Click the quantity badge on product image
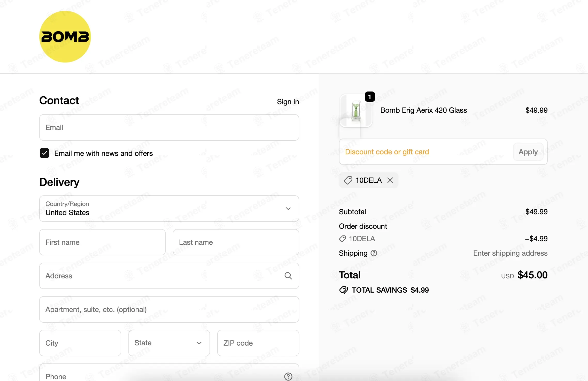The height and width of the screenshot is (381, 588). (x=370, y=97)
